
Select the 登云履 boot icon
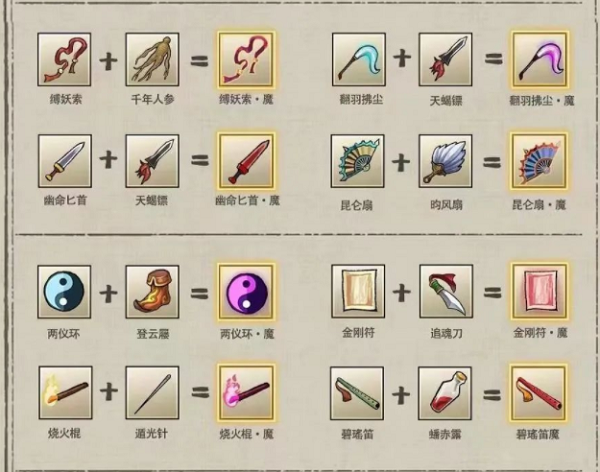152,292
